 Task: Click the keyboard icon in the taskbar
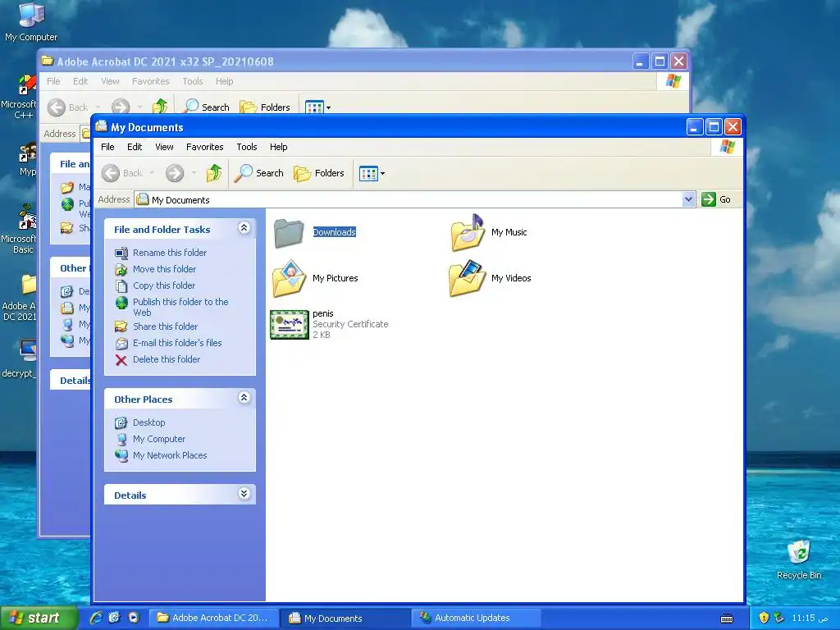click(x=727, y=619)
